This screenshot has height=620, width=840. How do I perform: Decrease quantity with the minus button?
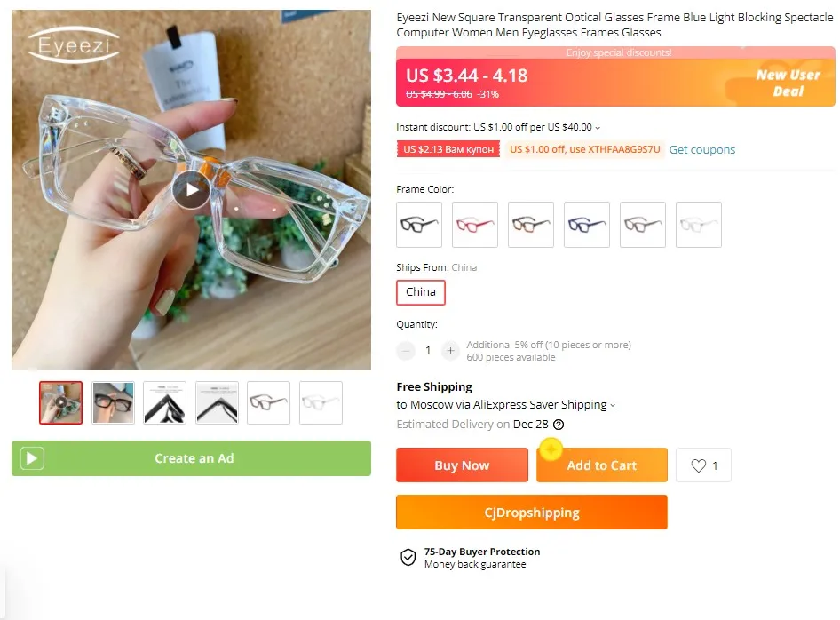pos(406,351)
